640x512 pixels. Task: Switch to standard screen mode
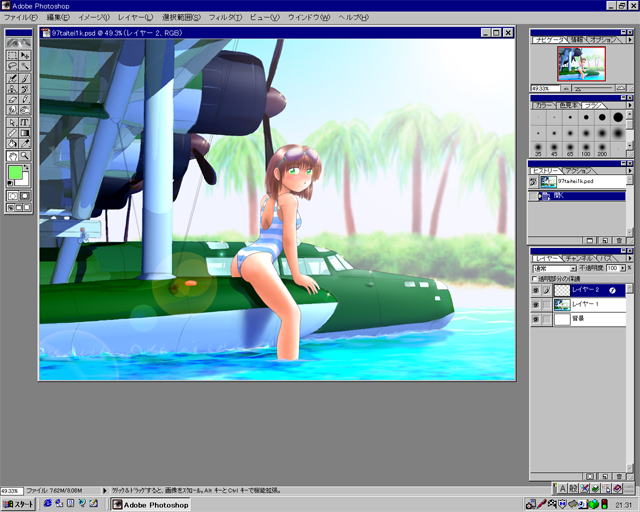(x=11, y=207)
